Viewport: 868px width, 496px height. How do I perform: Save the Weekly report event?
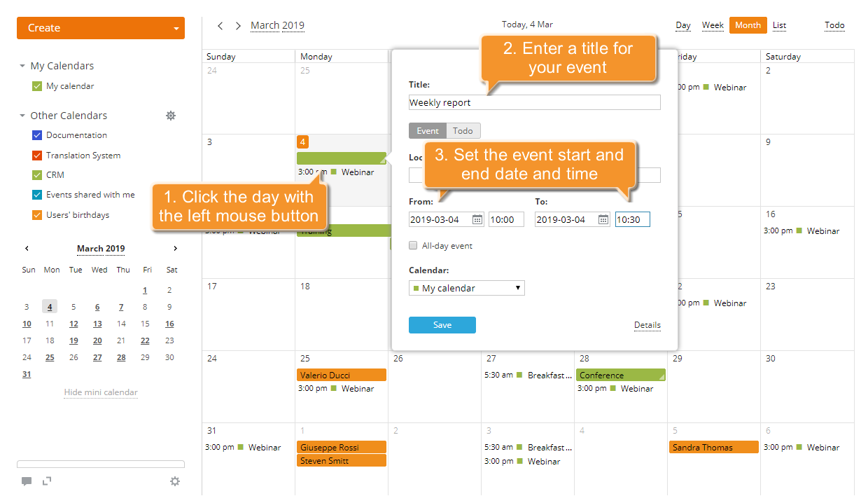[x=442, y=324]
